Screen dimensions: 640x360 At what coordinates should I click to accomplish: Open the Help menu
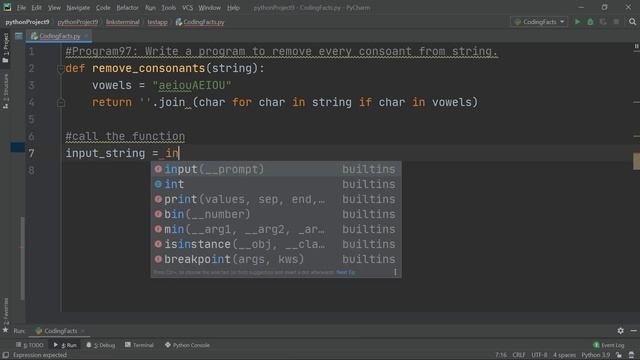233,8
